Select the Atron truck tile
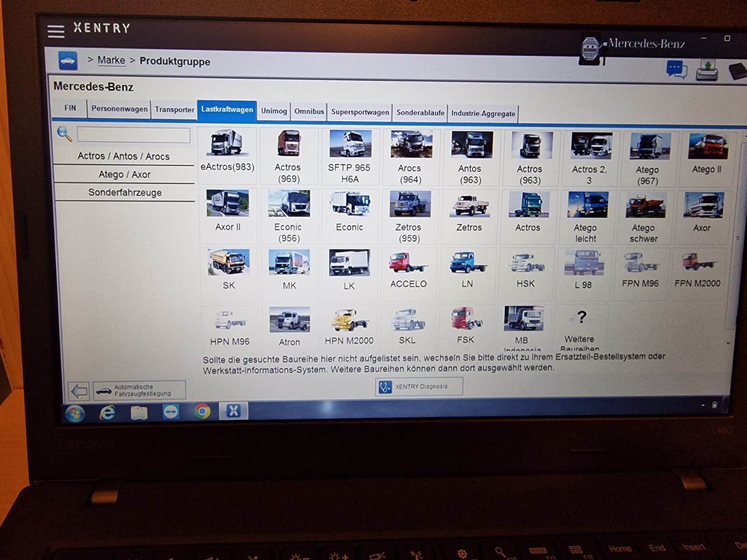This screenshot has height=560, width=747. click(x=289, y=328)
